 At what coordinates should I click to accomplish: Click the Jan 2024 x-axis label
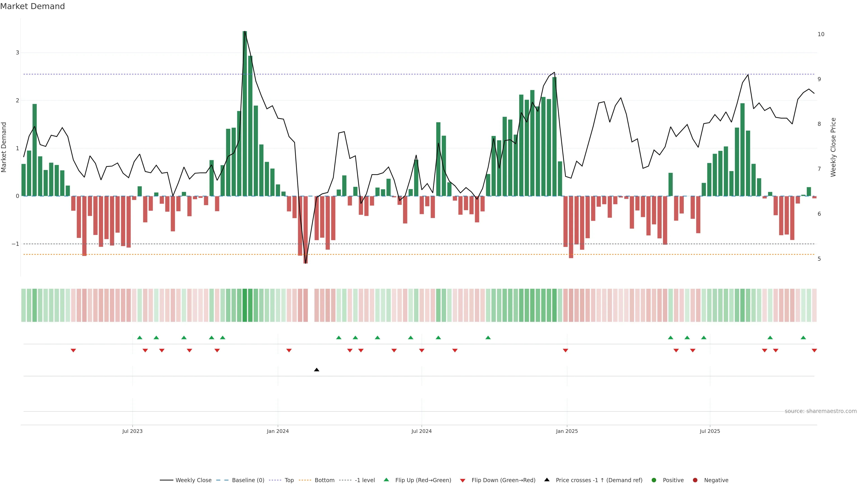coord(278,431)
